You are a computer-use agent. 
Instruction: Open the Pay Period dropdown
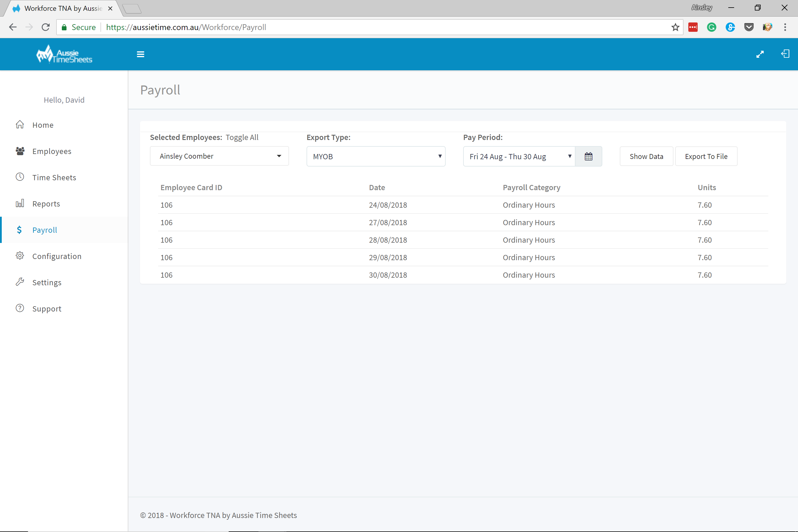(519, 156)
